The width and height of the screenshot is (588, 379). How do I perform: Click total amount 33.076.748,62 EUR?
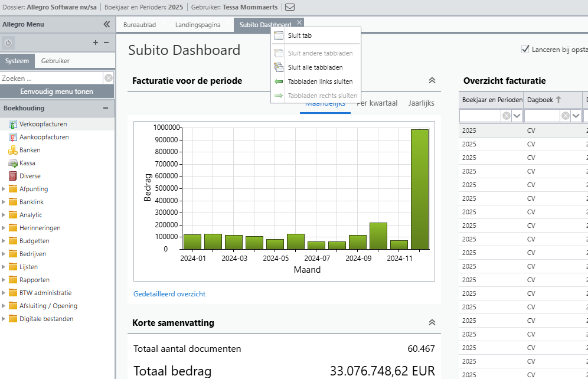coord(382,371)
